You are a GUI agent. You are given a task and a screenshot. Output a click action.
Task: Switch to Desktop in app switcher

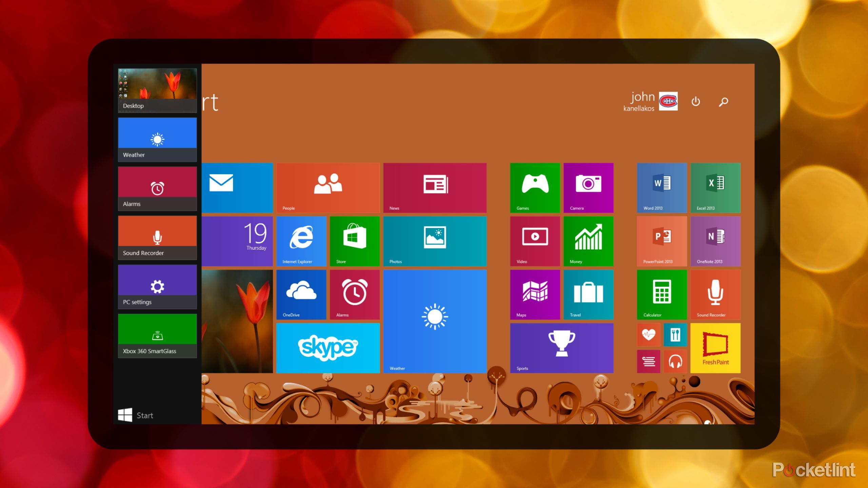(157, 90)
